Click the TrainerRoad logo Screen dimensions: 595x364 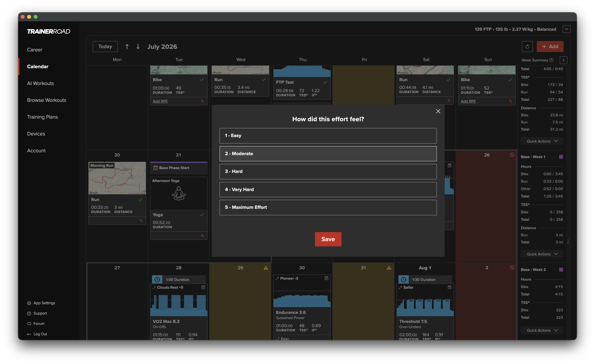[x=49, y=31]
